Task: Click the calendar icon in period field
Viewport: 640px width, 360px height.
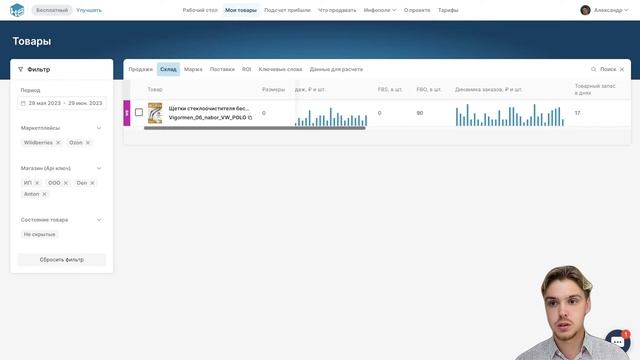Action: pyautogui.click(x=23, y=103)
